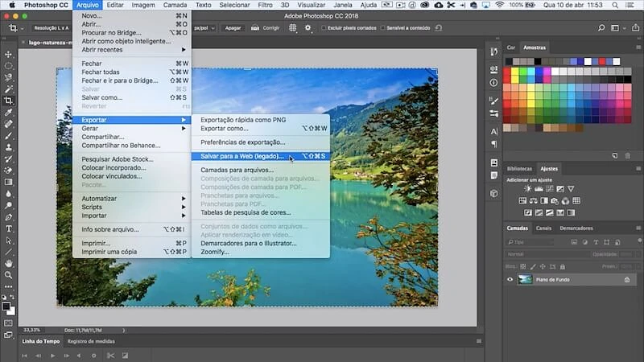Expand the Automatizar submenu
The image size is (644, 362).
132,198
